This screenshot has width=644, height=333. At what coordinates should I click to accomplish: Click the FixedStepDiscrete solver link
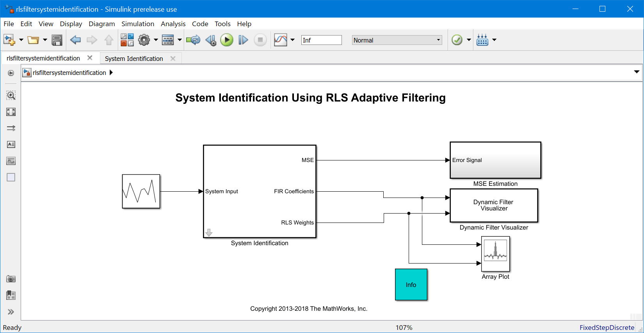(x=607, y=328)
